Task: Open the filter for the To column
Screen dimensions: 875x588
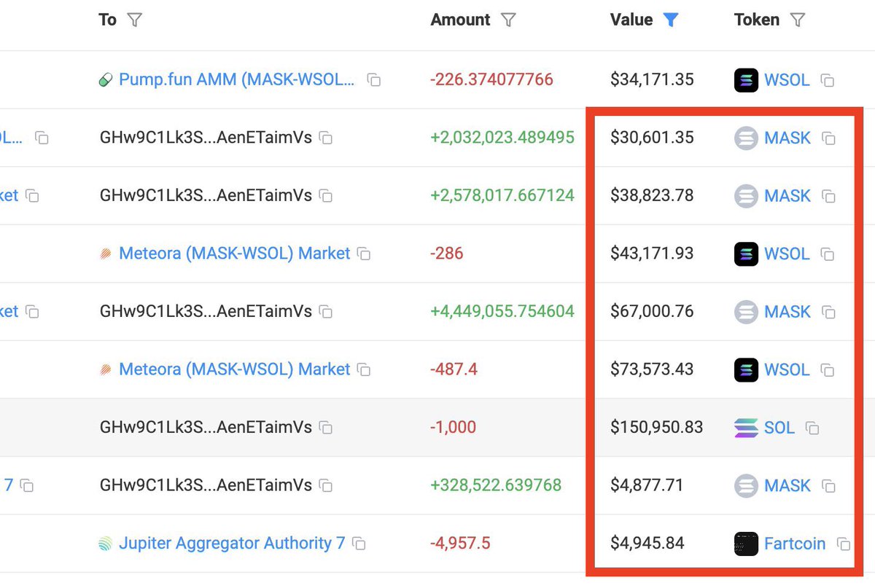Action: coord(135,20)
